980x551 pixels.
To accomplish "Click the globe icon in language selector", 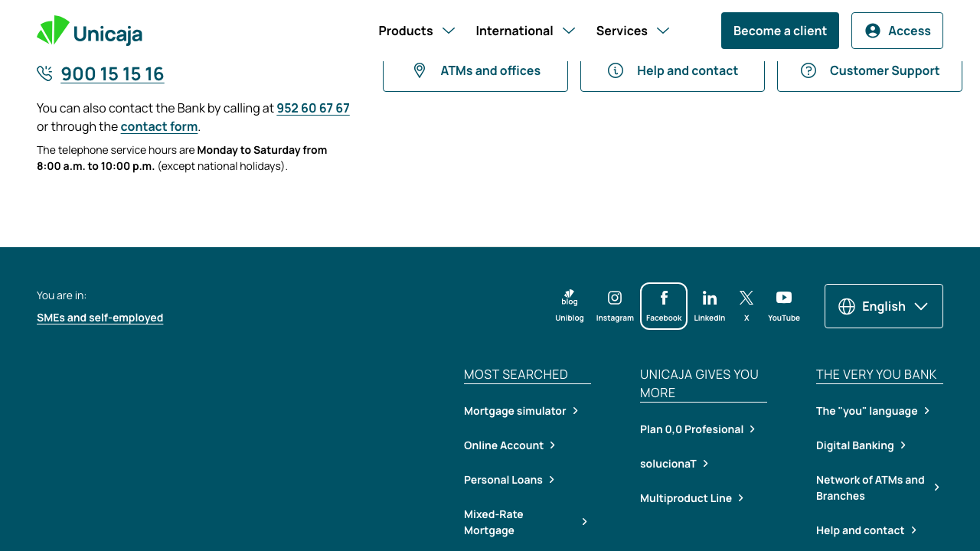I will (x=847, y=306).
